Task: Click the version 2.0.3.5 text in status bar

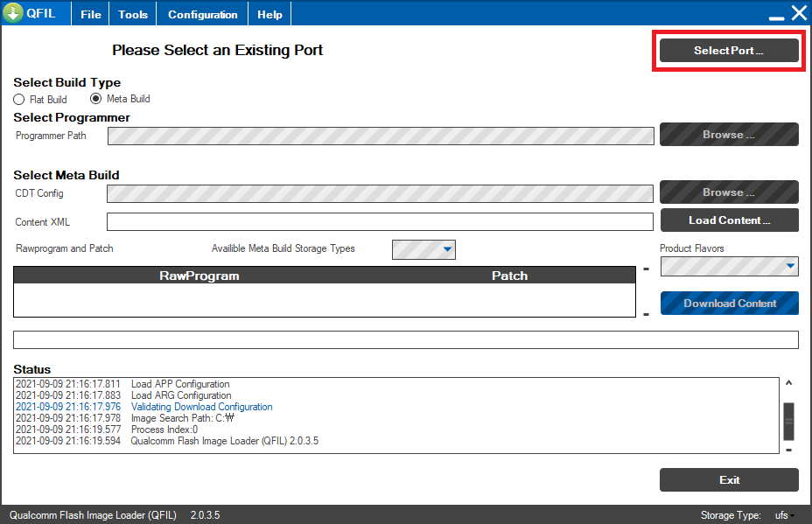Action: (205, 515)
